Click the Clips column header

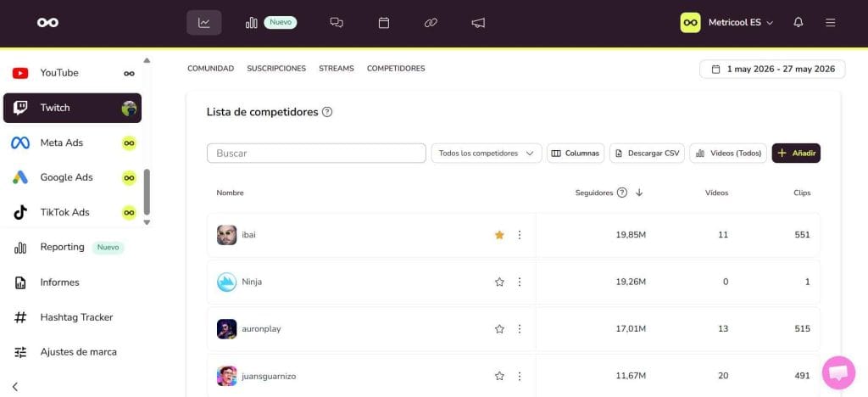point(802,193)
